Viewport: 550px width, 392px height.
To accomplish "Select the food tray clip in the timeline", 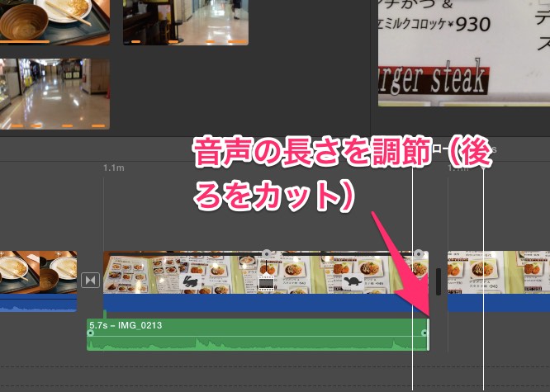I will [38, 272].
